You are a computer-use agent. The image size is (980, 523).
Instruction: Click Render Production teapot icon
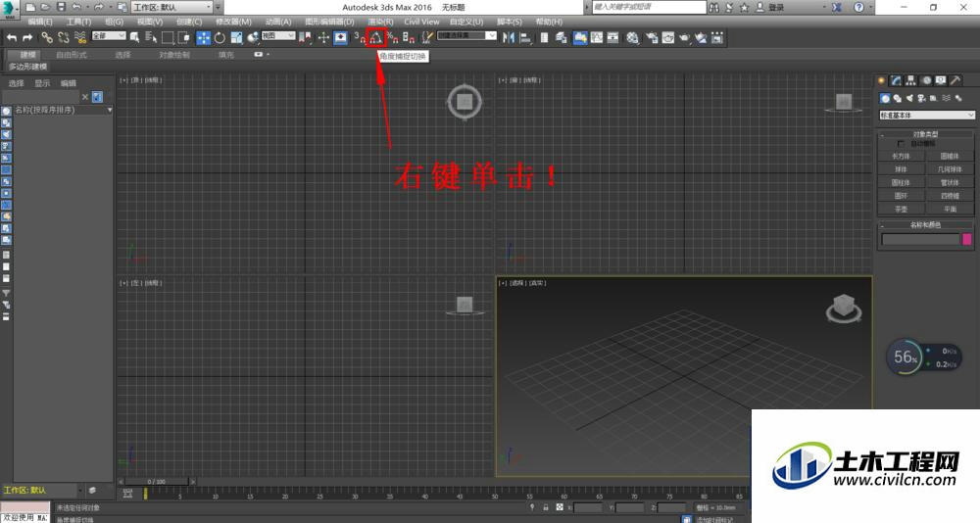(x=685, y=37)
